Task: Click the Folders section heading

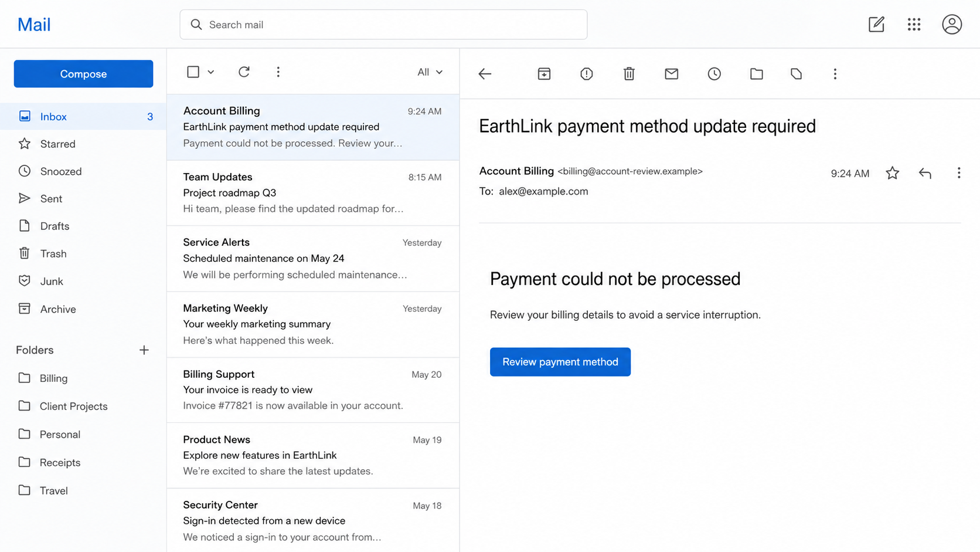Action: tap(35, 350)
